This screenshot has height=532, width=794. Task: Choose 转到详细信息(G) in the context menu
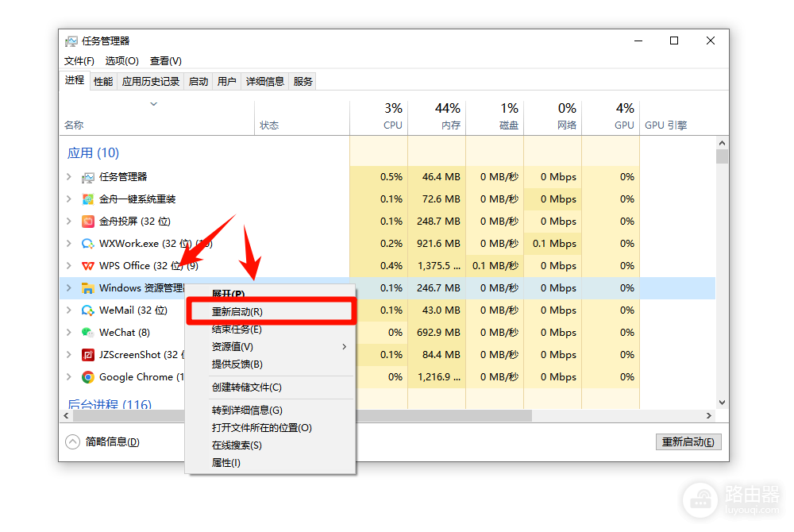(272, 411)
